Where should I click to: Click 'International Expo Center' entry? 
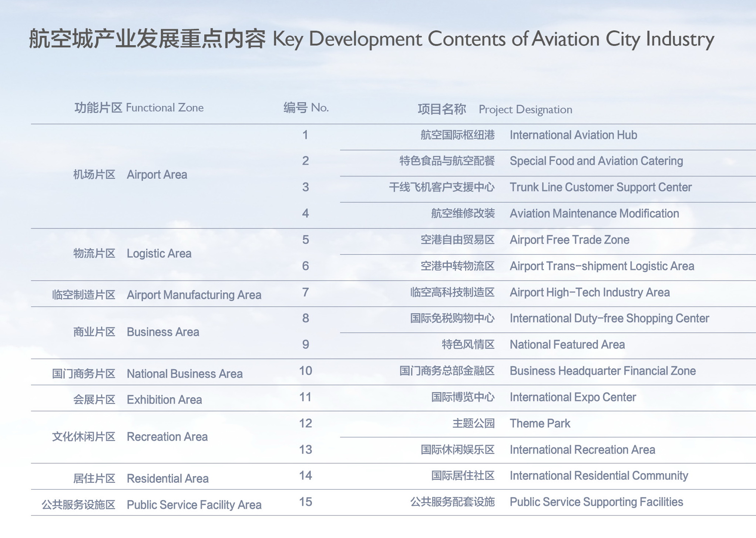(572, 397)
